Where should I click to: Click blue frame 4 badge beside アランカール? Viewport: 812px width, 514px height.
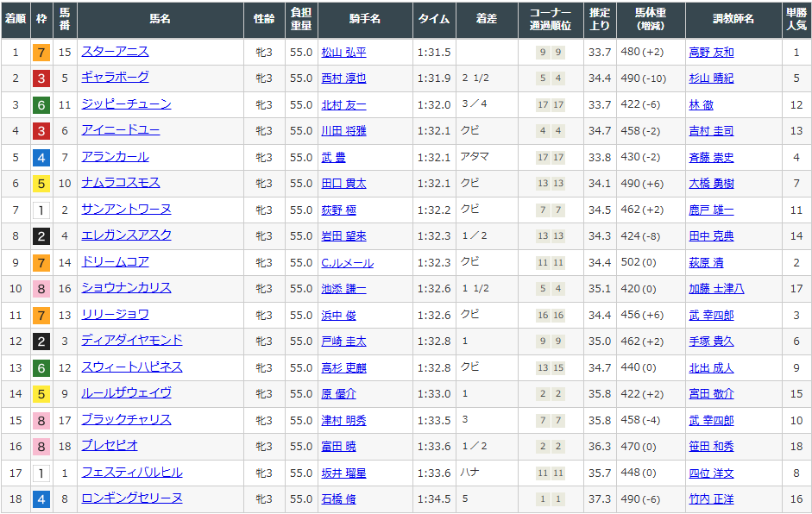(41, 158)
